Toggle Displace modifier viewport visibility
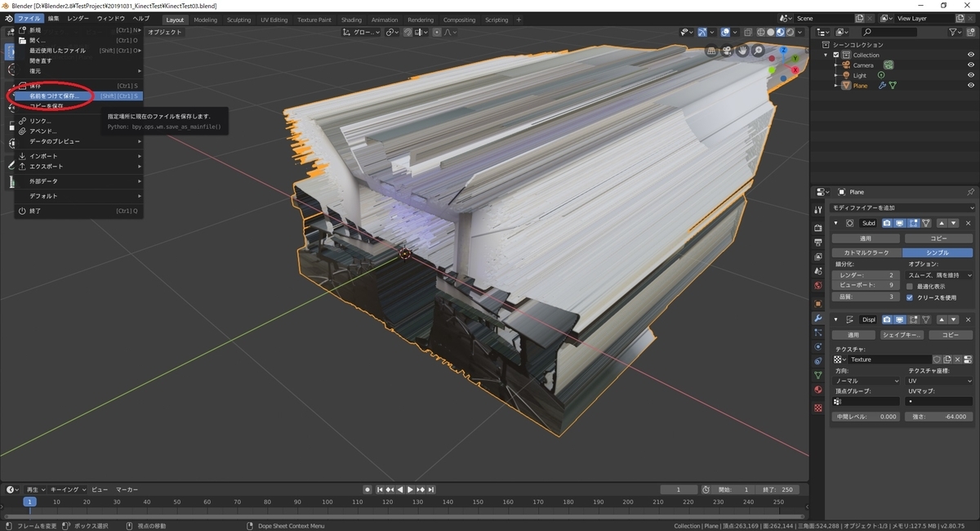The height and width of the screenshot is (531, 980). click(900, 319)
